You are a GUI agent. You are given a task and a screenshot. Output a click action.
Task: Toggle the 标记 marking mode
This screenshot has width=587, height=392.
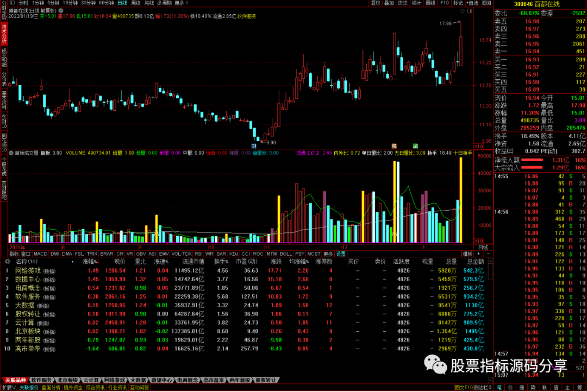(x=458, y=3)
